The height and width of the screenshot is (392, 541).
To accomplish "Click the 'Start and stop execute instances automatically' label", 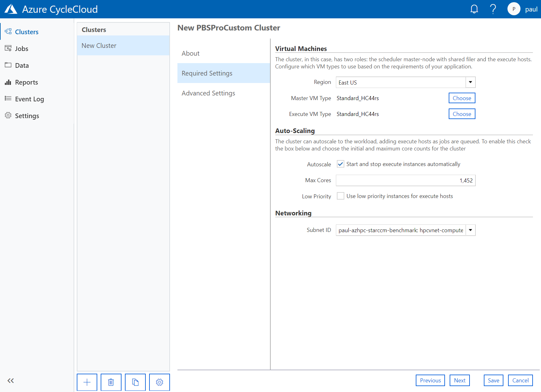I will (403, 164).
